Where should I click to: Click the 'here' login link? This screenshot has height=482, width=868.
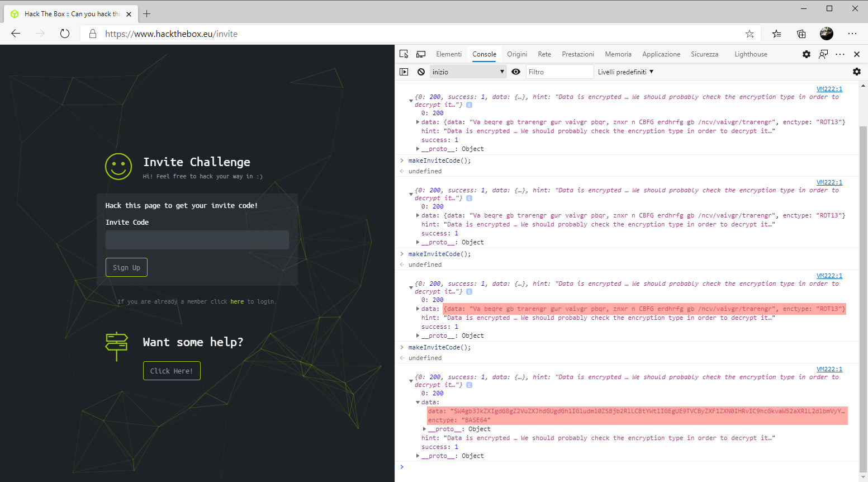coord(237,301)
